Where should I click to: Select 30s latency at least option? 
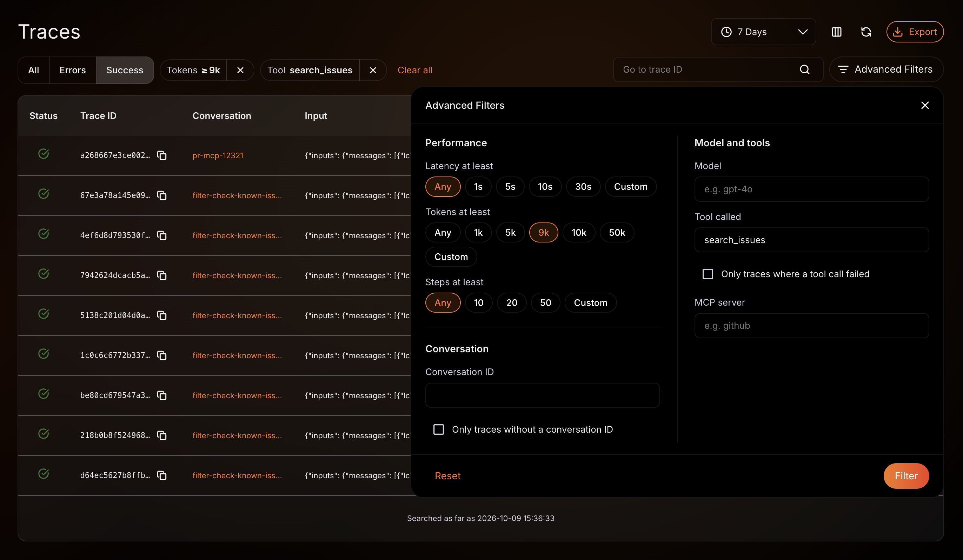point(583,187)
